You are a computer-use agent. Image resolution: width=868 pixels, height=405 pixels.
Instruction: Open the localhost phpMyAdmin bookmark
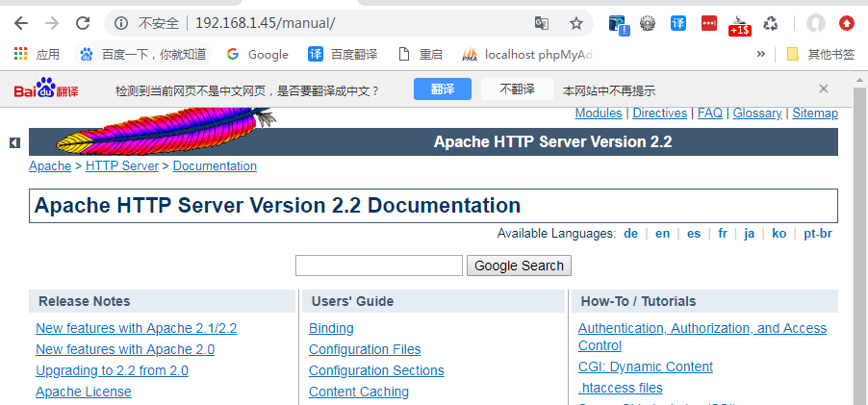527,54
